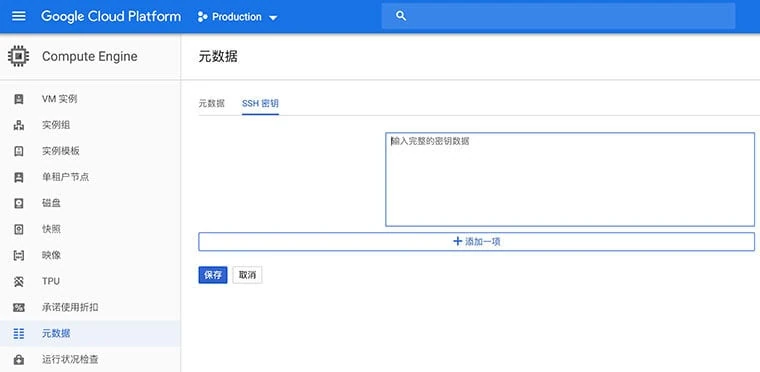Click the Compute Engine chip icon
This screenshot has height=372, width=760.
[x=18, y=56]
